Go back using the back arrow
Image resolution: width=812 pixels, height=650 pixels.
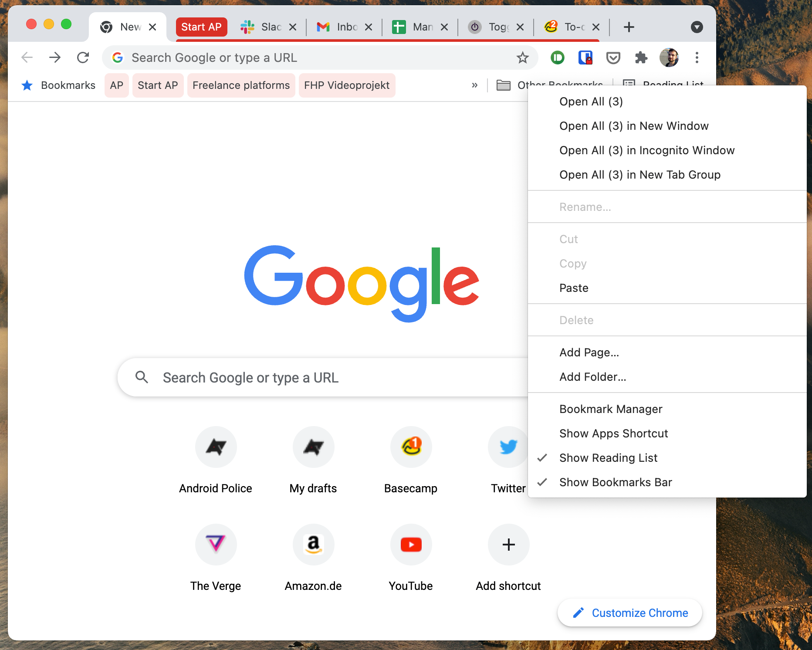27,57
